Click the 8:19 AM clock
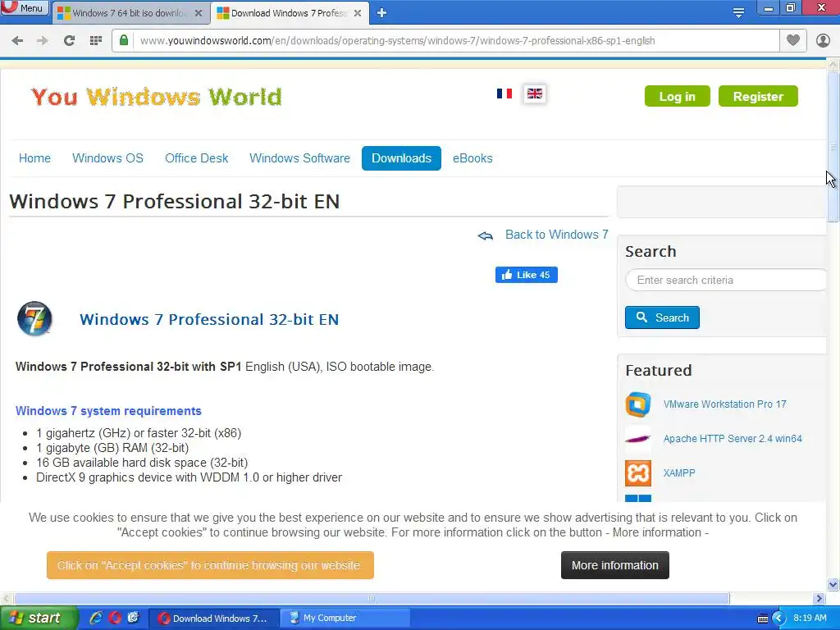The image size is (840, 630). coord(810,618)
